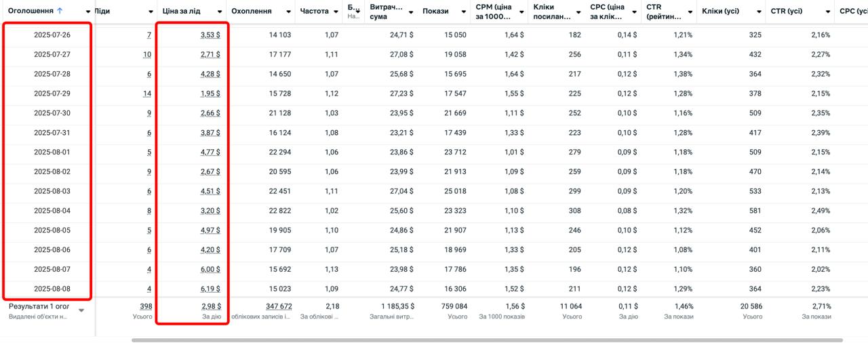The width and height of the screenshot is (868, 343).
Task: Click the 2,98 $ total price per lead
Action: [x=210, y=306]
